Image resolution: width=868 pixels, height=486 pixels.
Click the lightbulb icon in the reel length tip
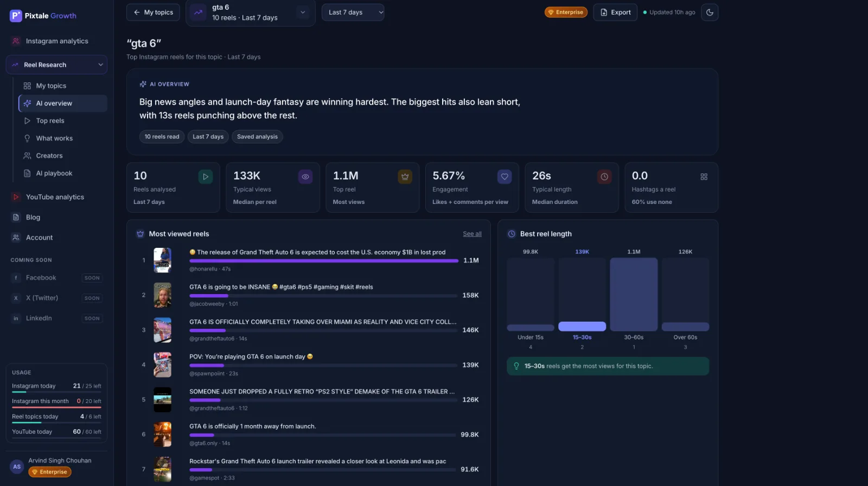click(x=516, y=366)
